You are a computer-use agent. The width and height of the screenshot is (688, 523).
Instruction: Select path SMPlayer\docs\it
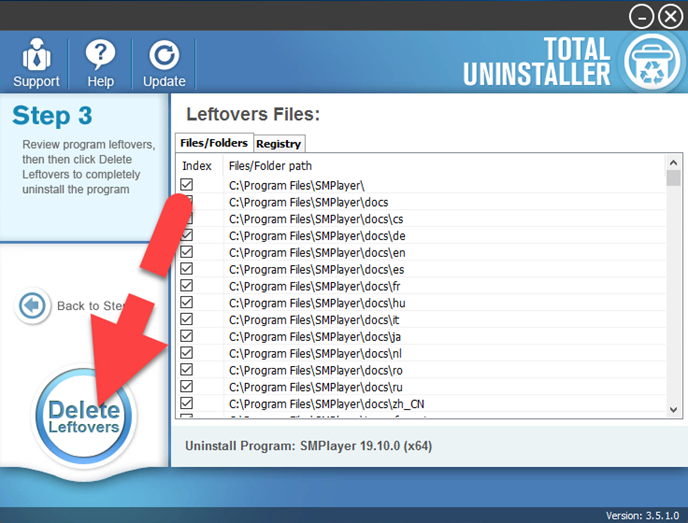(x=314, y=320)
